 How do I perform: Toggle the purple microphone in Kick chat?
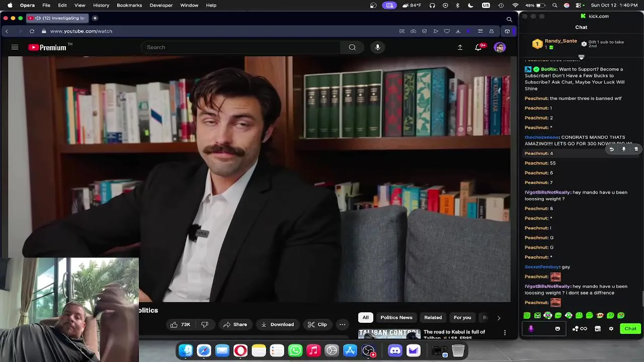[x=531, y=329]
